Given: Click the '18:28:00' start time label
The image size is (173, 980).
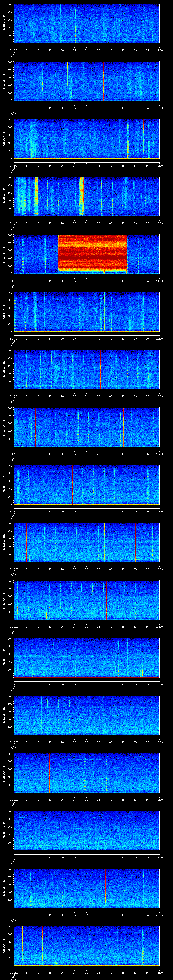Looking at the screenshot, I should click(13, 742).
